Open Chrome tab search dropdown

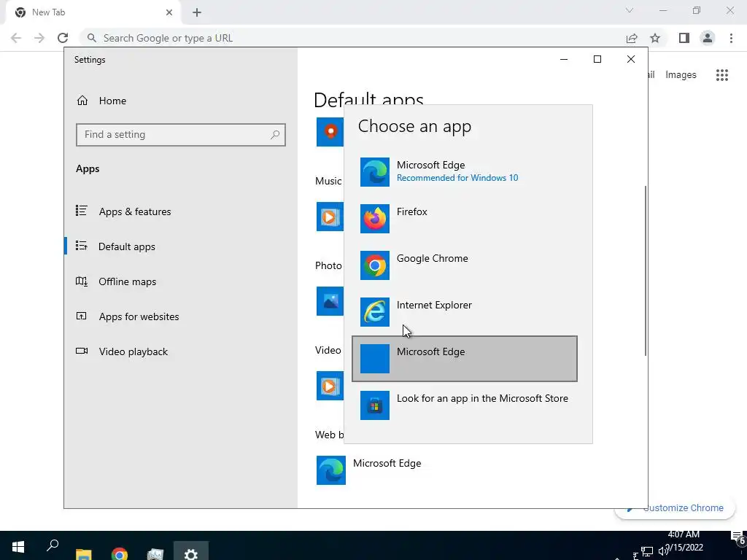coord(630,10)
